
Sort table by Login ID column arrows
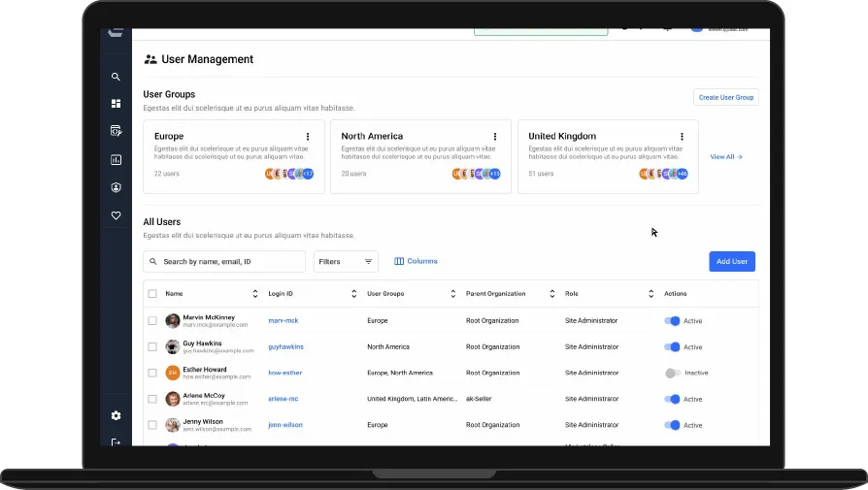(354, 294)
